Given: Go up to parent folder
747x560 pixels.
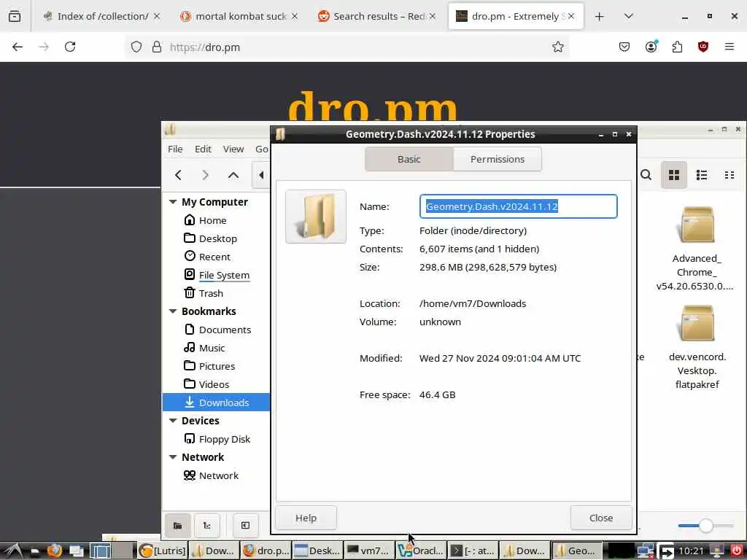Looking at the screenshot, I should pos(233,175).
